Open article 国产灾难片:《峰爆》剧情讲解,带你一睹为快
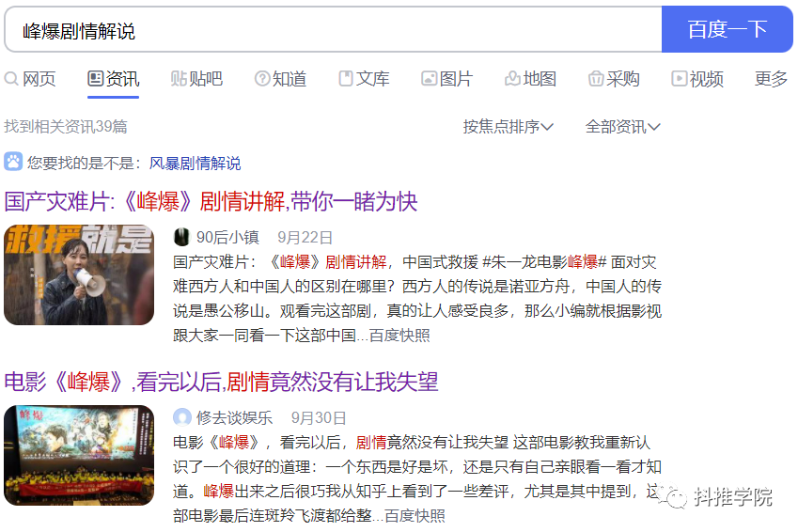 click(211, 201)
